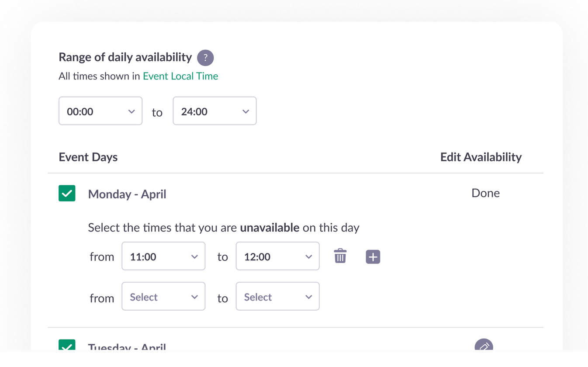Viewport: 588px width, 367px height.
Task: Open the 00:00 daily start time dropdown
Action: [x=100, y=111]
